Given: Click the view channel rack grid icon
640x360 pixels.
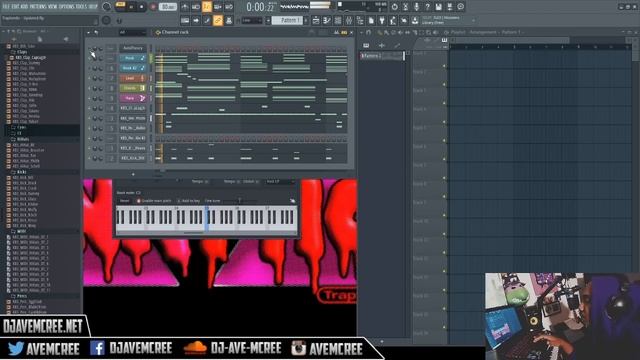Looking at the screenshot, I should (x=338, y=20).
